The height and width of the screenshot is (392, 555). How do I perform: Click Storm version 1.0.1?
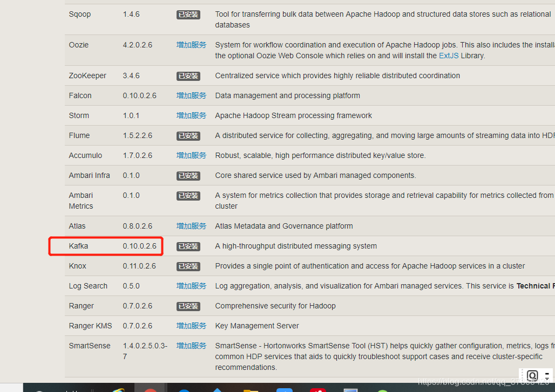coord(131,115)
